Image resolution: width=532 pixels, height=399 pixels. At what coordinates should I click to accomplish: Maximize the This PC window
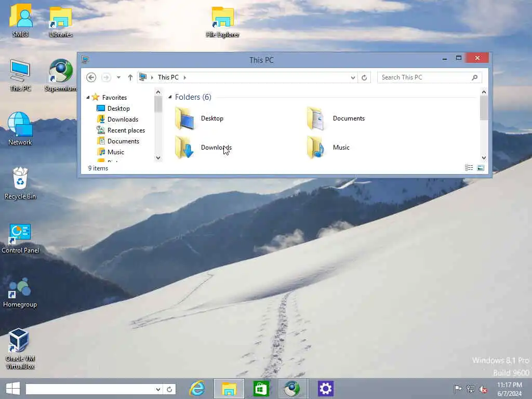coord(459,58)
